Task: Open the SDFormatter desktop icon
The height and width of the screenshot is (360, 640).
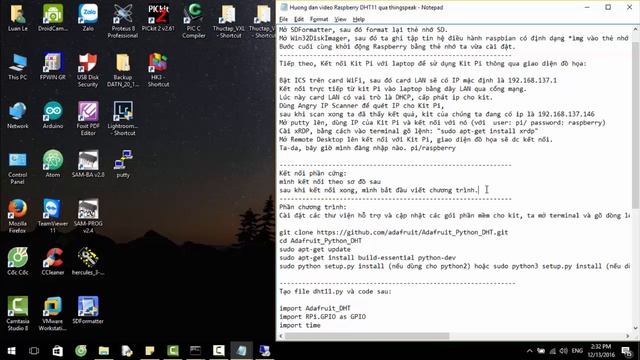Action: (88, 311)
